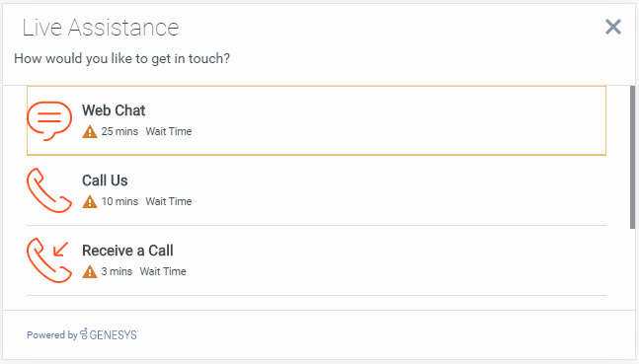Image resolution: width=639 pixels, height=364 pixels.
Task: Click the warning triangle beside 10 mins
Action: tap(90, 202)
